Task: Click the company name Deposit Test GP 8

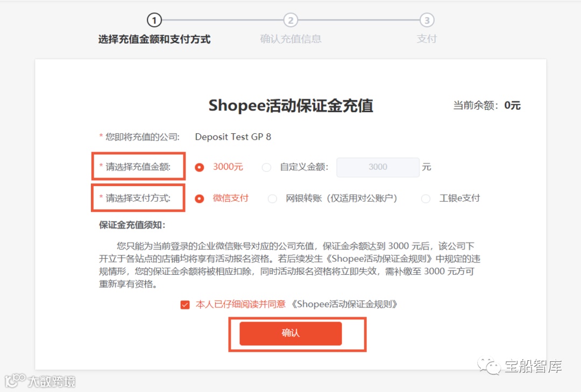Action: (233, 137)
